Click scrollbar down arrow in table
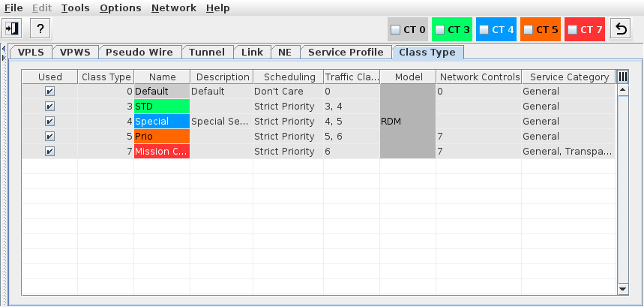The height and width of the screenshot is (307, 644). (622, 288)
